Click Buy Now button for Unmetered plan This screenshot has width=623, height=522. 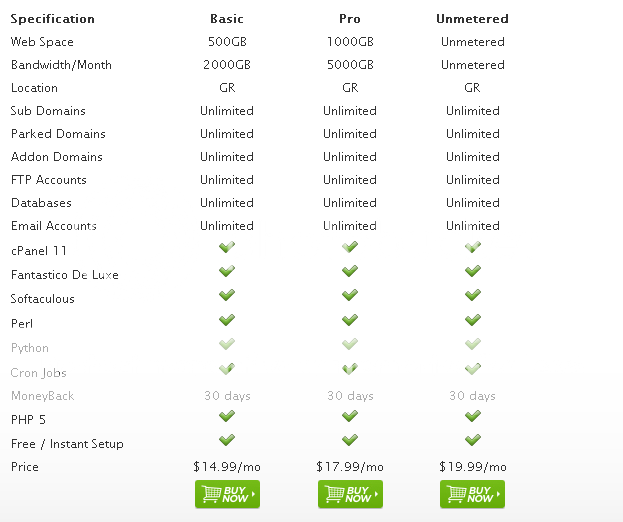point(472,494)
